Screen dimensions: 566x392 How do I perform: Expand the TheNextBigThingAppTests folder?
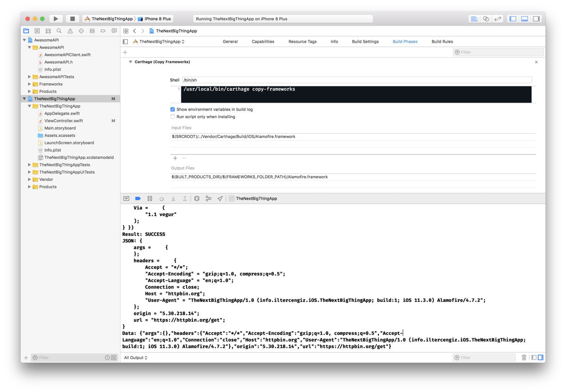click(x=29, y=165)
